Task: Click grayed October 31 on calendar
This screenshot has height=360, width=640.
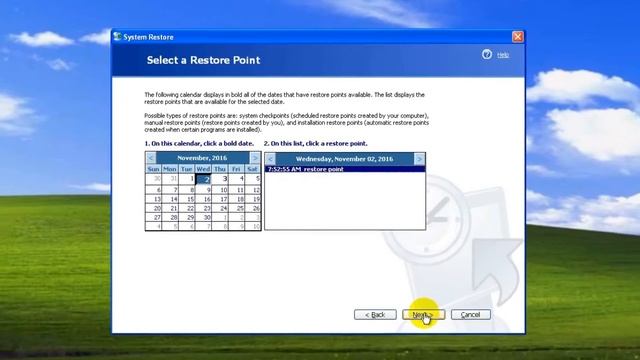Action: (170, 179)
